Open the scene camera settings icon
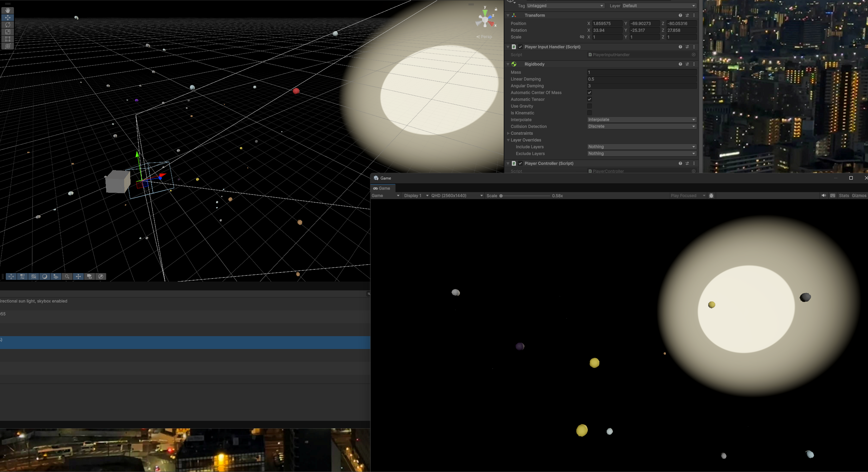The image size is (868, 472). coord(89,276)
